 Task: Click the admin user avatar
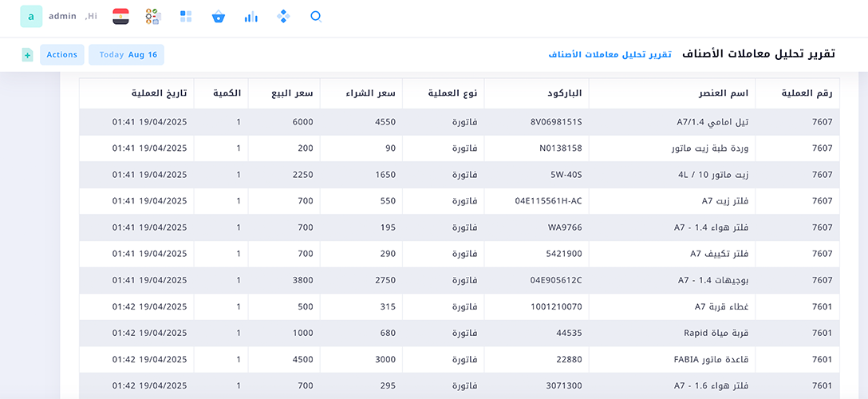pos(31,16)
